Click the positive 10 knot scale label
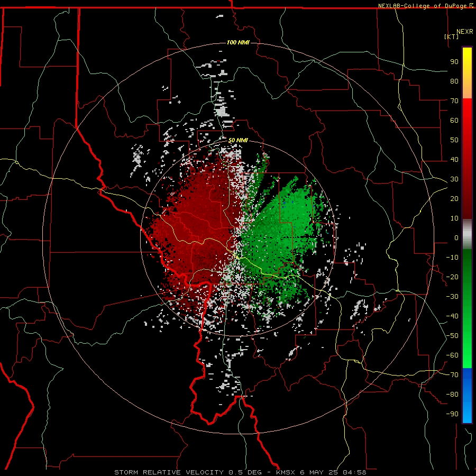 click(454, 218)
